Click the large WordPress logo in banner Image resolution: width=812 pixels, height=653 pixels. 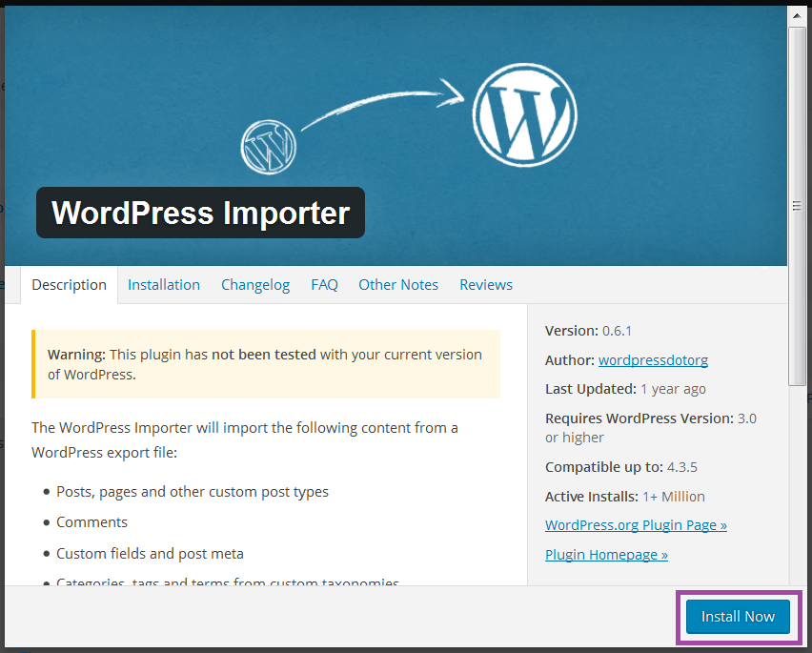pos(524,115)
